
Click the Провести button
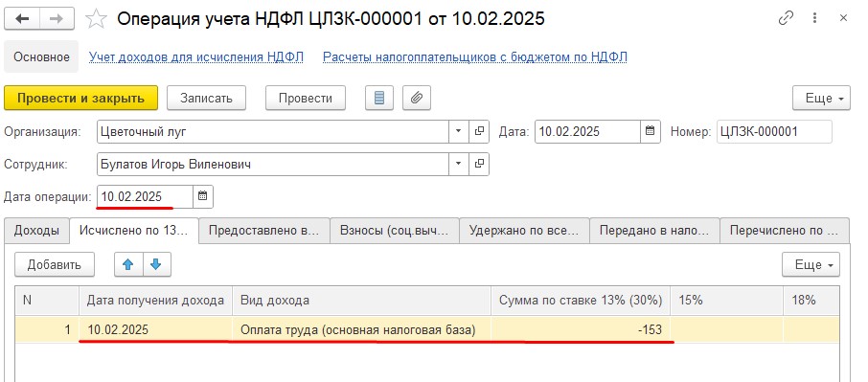tap(306, 99)
